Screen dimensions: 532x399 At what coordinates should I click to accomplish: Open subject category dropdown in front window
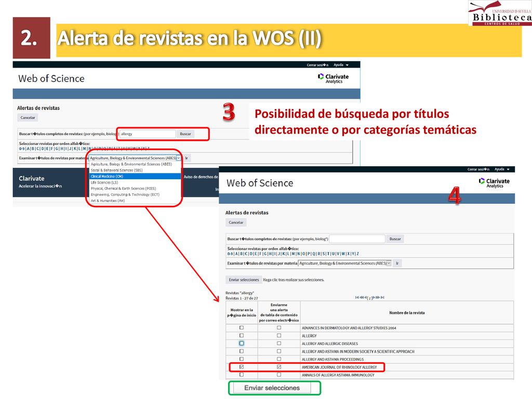(344, 263)
